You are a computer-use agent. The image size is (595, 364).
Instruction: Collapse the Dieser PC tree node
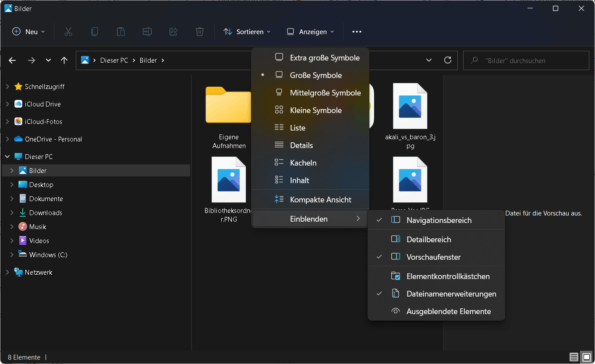(7, 157)
